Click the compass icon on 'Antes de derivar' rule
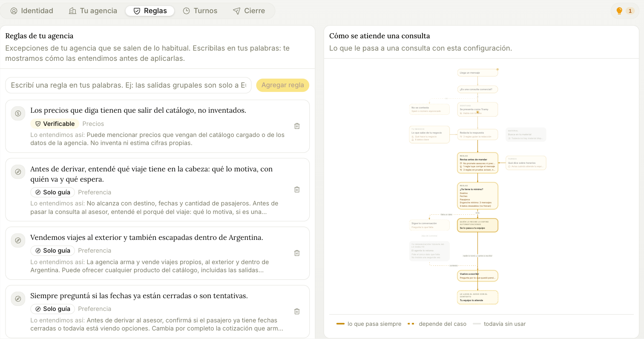The image size is (644, 339). (18, 172)
